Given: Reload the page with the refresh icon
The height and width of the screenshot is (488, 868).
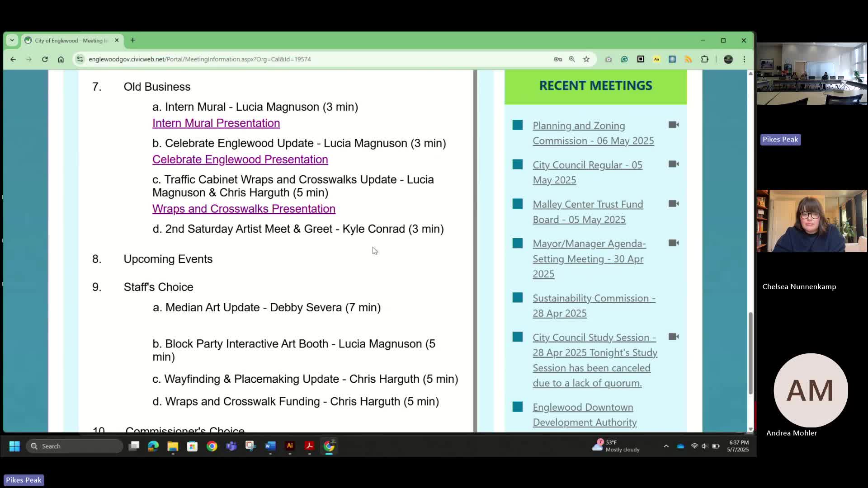Looking at the screenshot, I should pos(45,59).
